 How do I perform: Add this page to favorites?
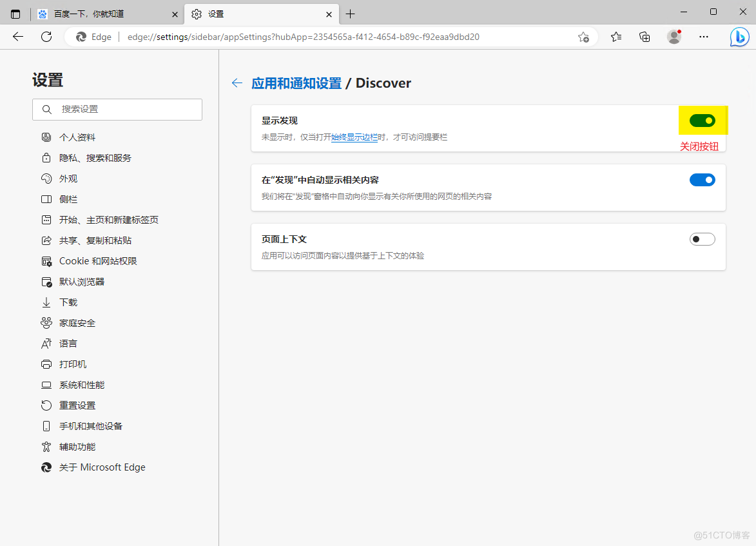coord(583,37)
